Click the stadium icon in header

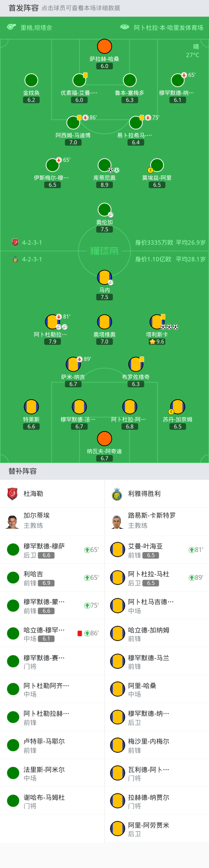click(125, 27)
